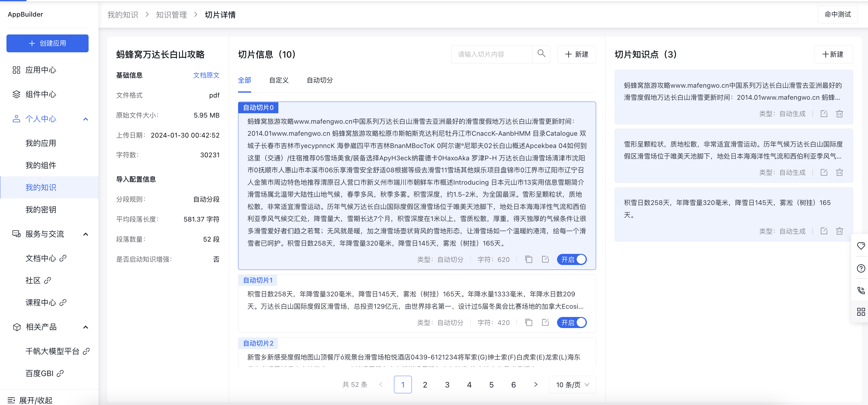This screenshot has width=868, height=405.
Task: Click the 相关产品 cube icon
Action: (17, 327)
